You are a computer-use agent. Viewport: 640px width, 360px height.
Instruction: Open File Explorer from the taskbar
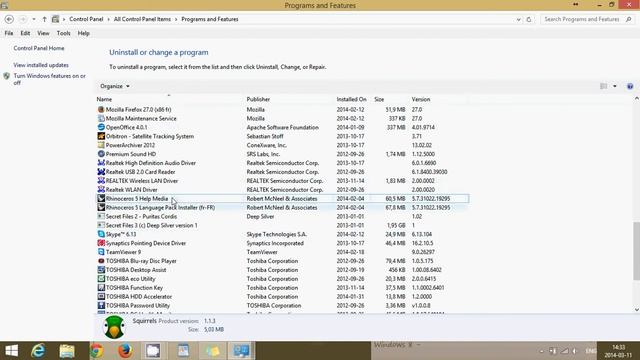click(67, 351)
